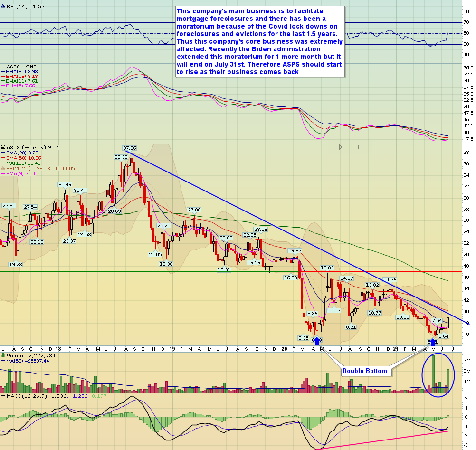
Task: Click the 24.53 price label
Action: point(85,234)
